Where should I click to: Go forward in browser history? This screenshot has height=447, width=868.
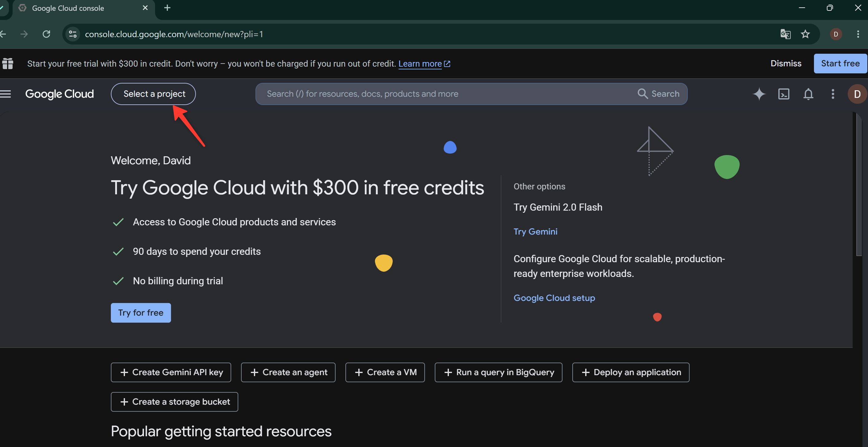pyautogui.click(x=24, y=34)
